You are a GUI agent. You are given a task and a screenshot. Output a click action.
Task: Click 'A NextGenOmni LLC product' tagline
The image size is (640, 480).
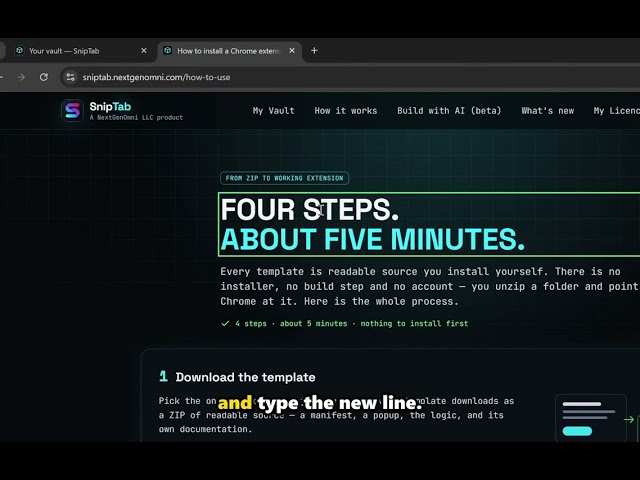tap(136, 118)
